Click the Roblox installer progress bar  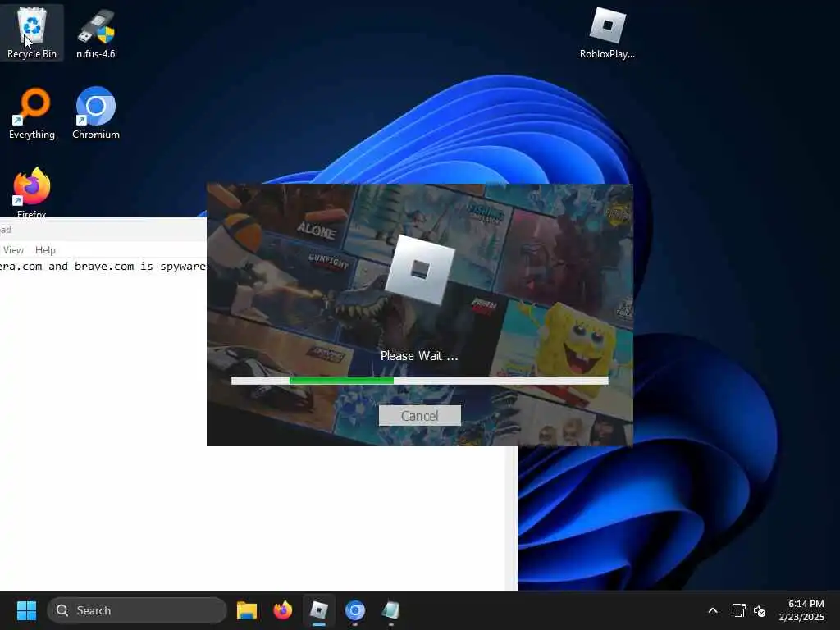pos(419,381)
